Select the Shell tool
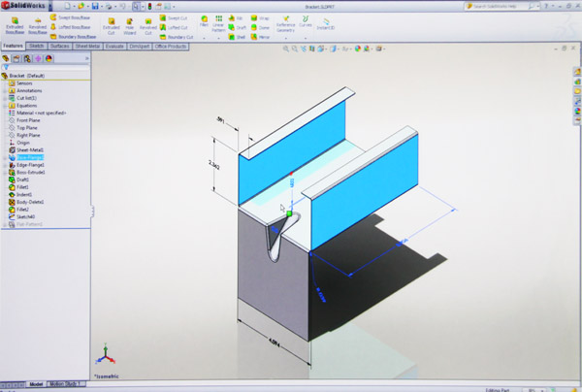 pos(237,37)
